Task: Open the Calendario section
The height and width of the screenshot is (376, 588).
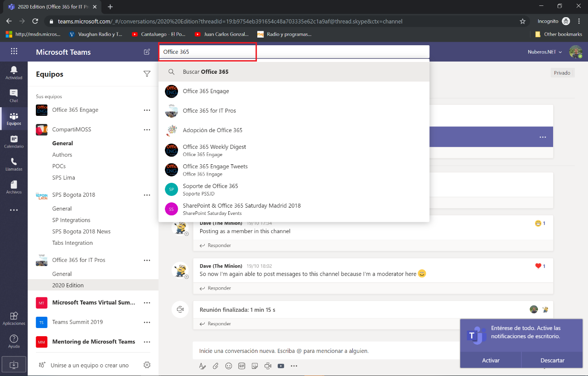Action: tap(14, 141)
